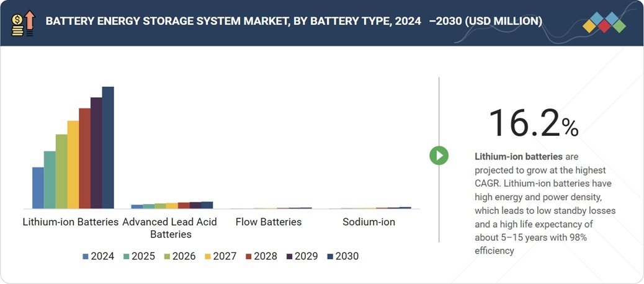Viewport: 644px width, 284px height.
Task: Click the Sodium-ion axis label
Action: [369, 222]
